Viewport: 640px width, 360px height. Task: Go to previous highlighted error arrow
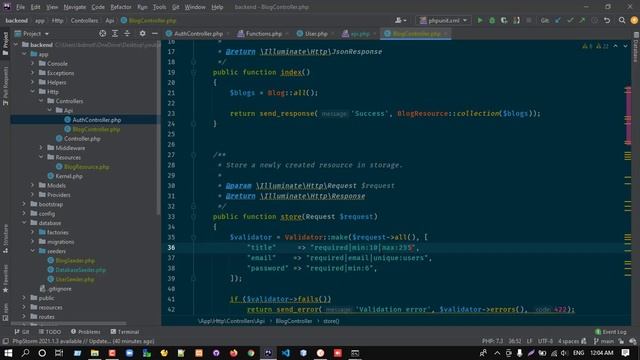[x=616, y=46]
